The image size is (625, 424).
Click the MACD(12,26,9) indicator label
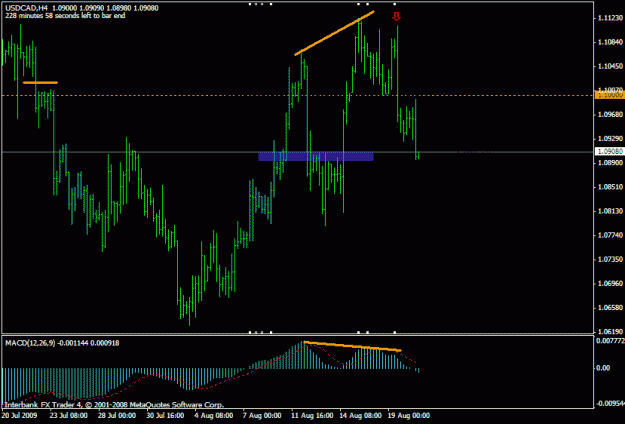[x=29, y=343]
